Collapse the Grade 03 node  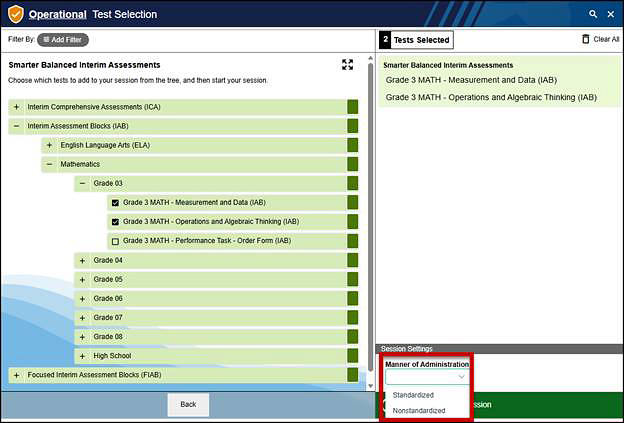[x=82, y=183]
